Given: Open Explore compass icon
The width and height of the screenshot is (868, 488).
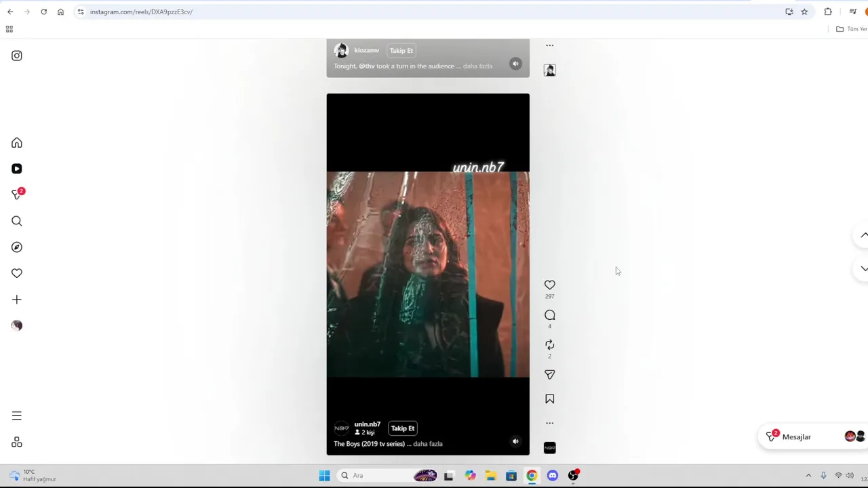Looking at the screenshot, I should [x=17, y=247].
